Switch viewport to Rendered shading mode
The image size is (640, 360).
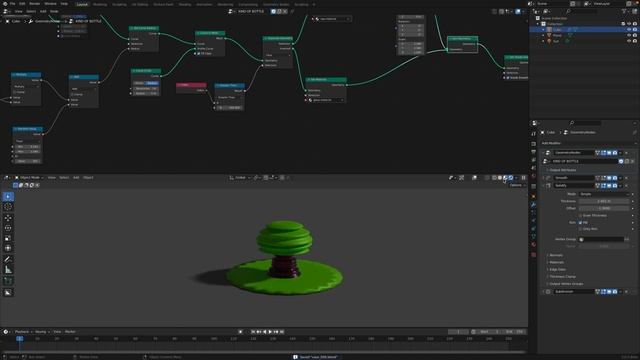(511, 178)
